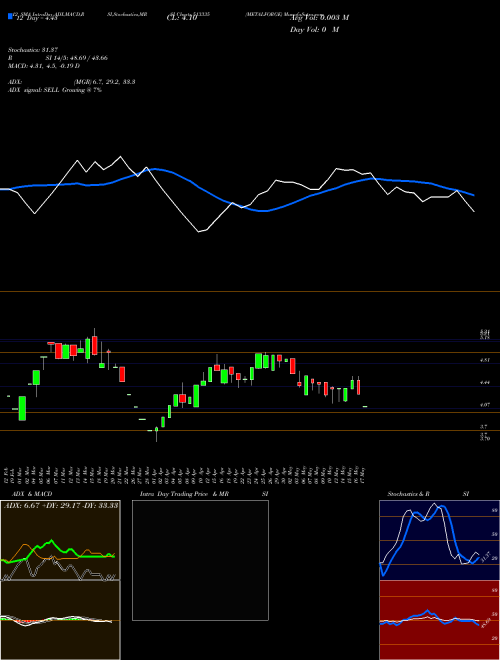
Task: Click the last green dash candle on 17 May
Action: (365, 407)
